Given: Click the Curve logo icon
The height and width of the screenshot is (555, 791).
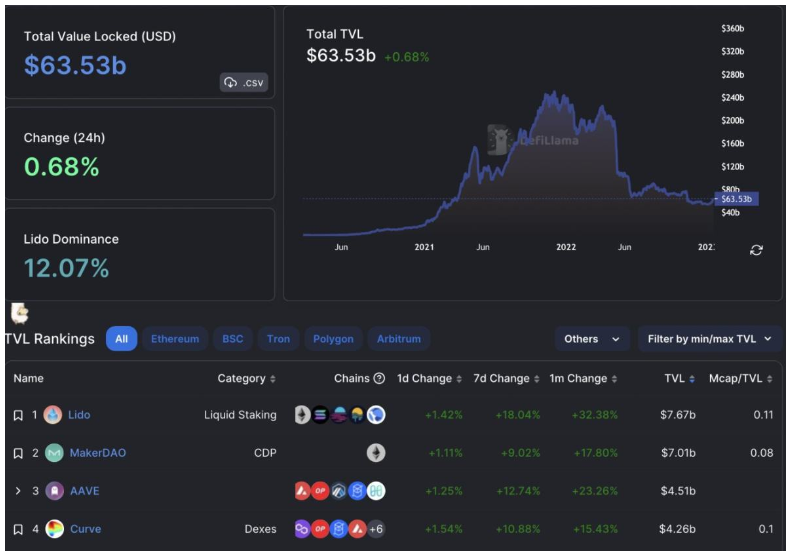Looking at the screenshot, I should click(x=54, y=529).
